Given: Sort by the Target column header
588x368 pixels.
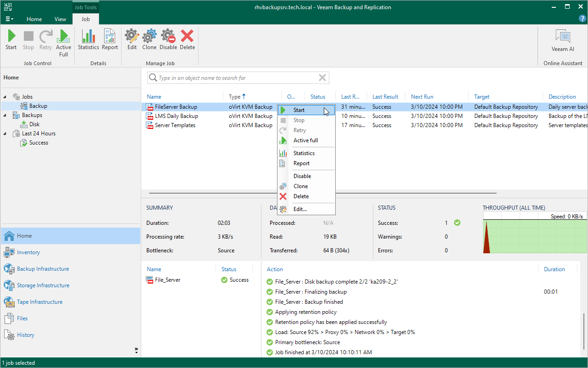Looking at the screenshot, I should click(x=482, y=97).
